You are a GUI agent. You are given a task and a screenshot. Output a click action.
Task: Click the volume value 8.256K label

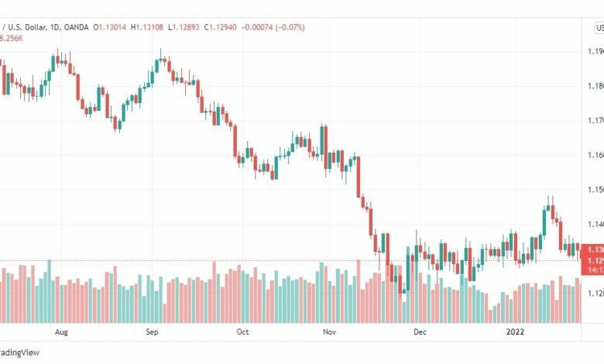(x=11, y=39)
